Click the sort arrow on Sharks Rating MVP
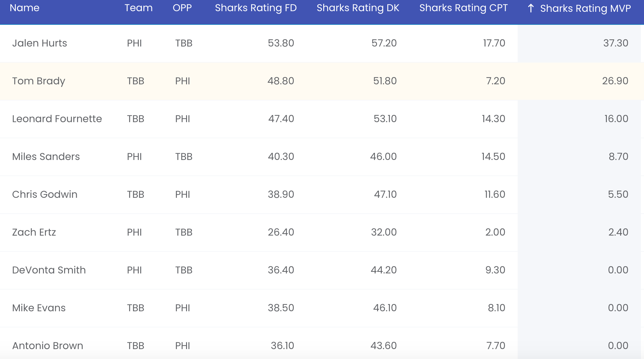 (x=531, y=8)
